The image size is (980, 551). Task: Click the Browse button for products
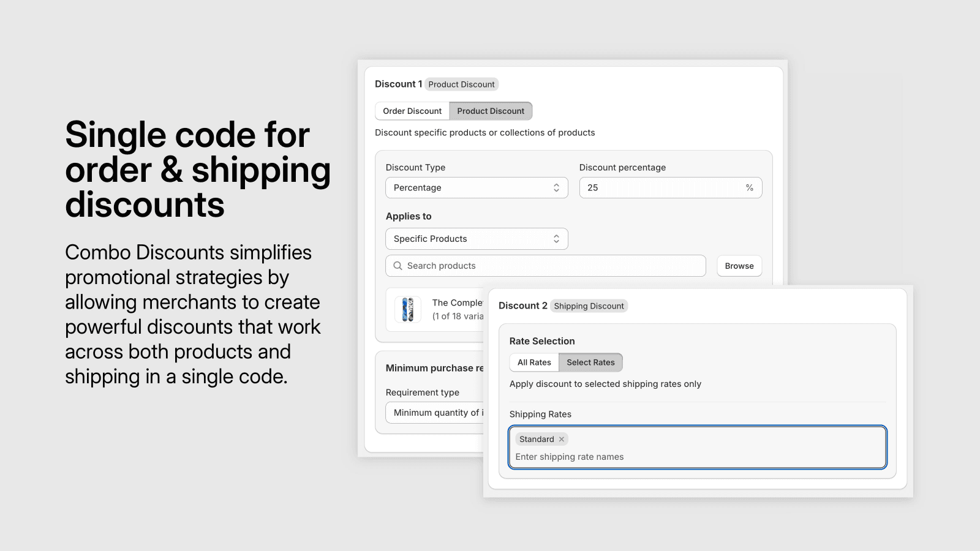pyautogui.click(x=739, y=266)
